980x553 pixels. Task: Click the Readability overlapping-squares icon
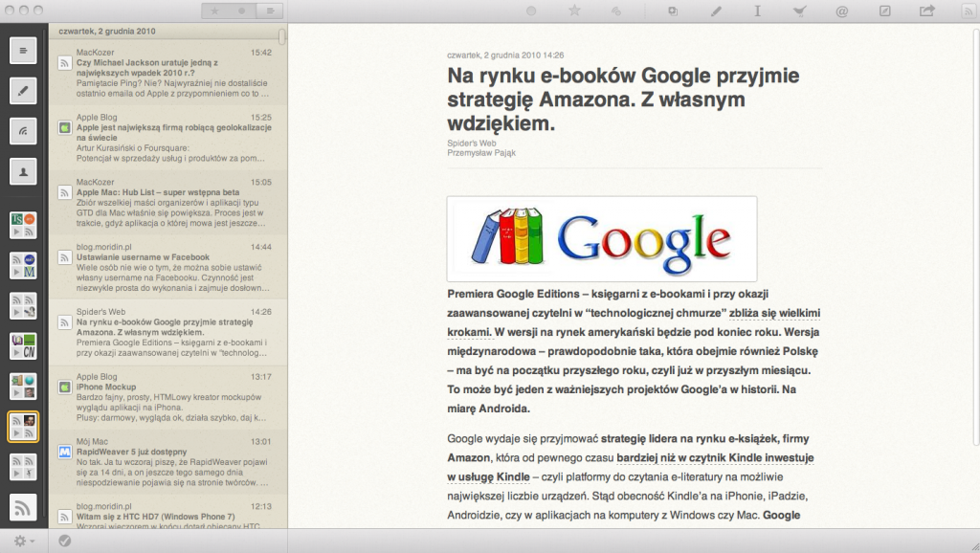pyautogui.click(x=673, y=11)
